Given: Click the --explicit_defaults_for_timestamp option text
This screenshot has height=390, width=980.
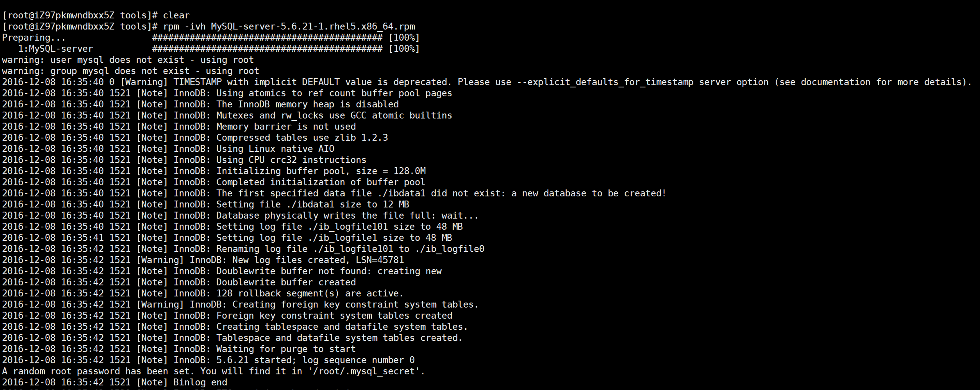Looking at the screenshot, I should [605, 82].
